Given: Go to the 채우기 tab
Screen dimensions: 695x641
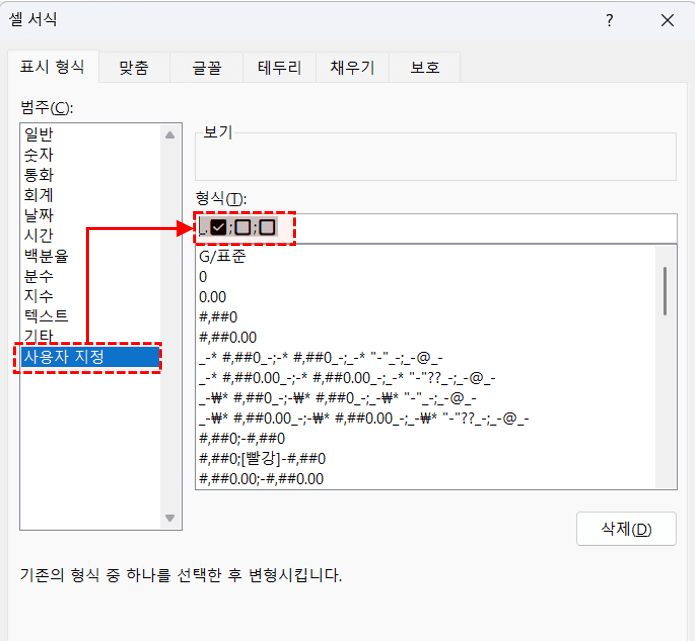Looking at the screenshot, I should [352, 68].
